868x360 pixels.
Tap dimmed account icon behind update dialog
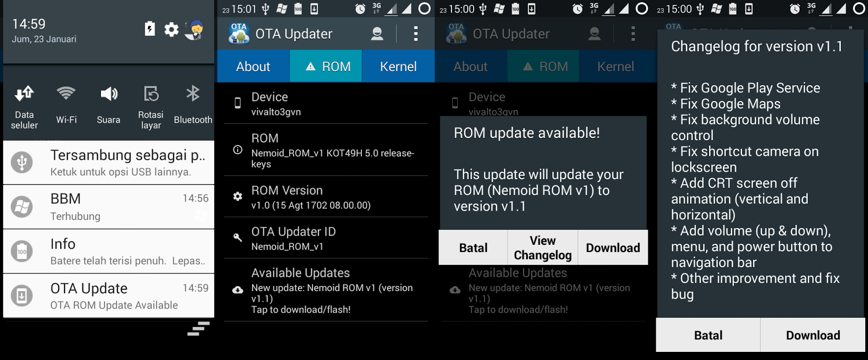tap(595, 34)
